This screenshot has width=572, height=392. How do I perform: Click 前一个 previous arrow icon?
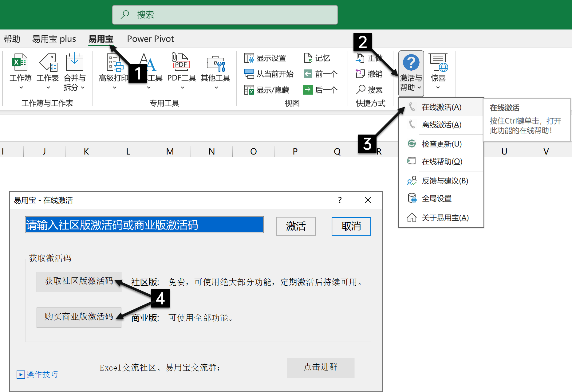pos(308,74)
